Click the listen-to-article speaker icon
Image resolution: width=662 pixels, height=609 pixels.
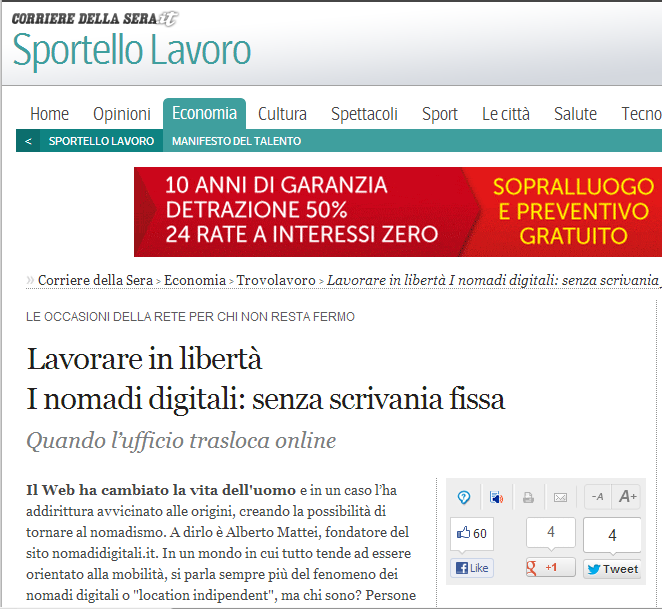coord(496,497)
